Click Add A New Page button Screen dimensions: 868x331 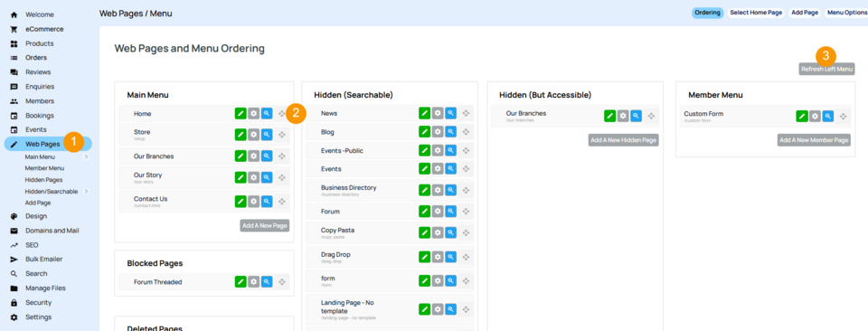265,225
